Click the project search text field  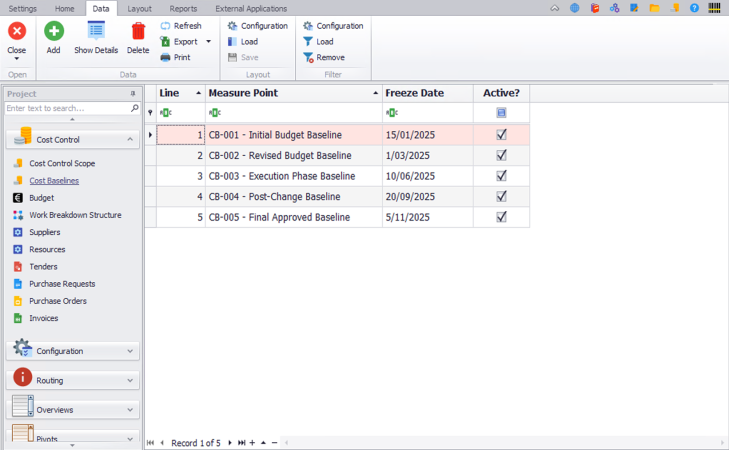66,108
